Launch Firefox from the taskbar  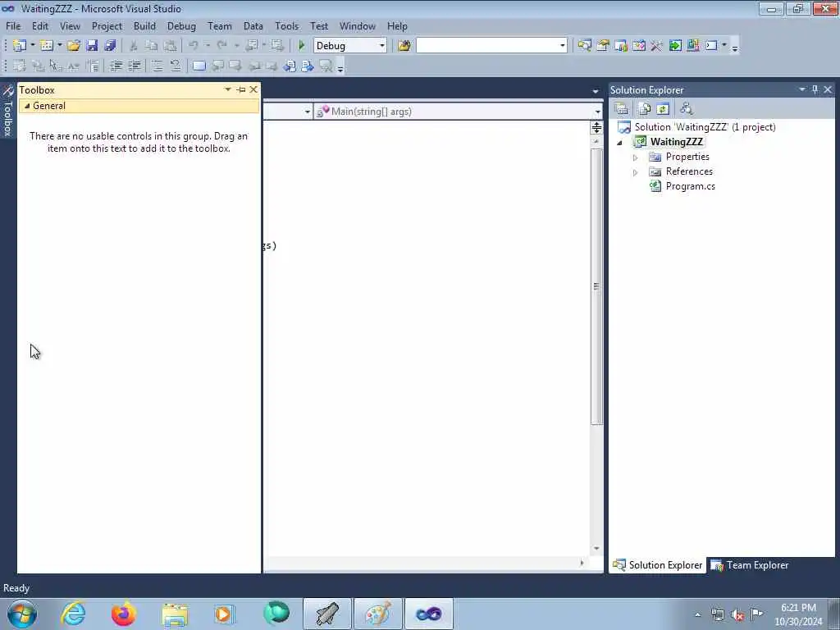tap(123, 614)
